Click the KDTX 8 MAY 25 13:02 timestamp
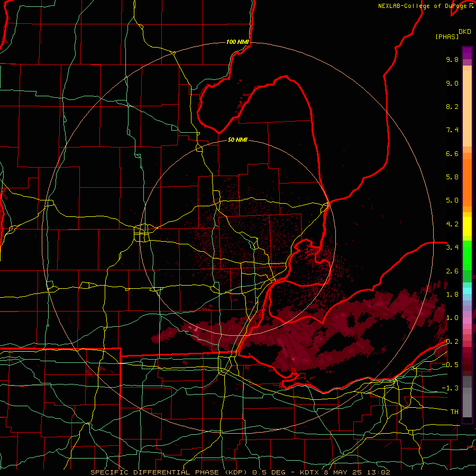Screen dimensions: 476x476 click(x=345, y=472)
